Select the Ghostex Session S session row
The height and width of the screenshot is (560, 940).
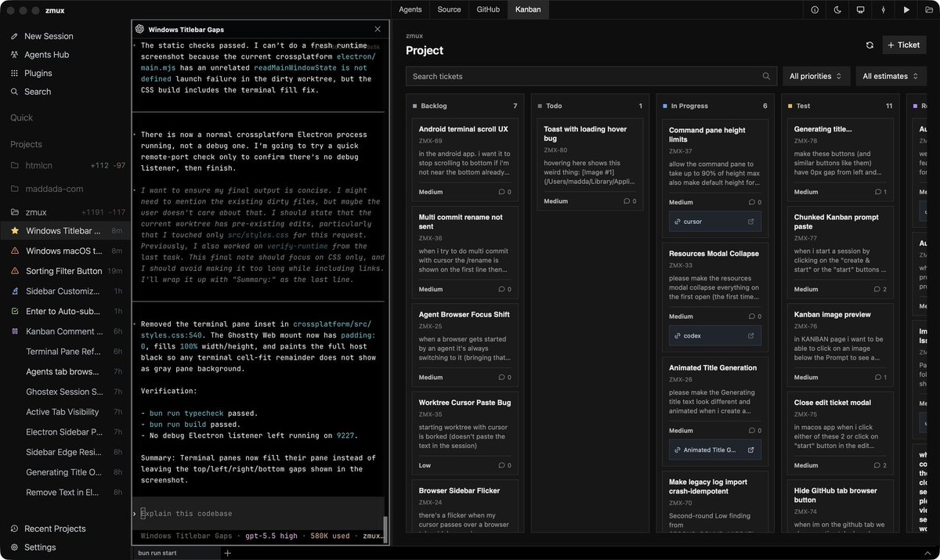[66, 392]
